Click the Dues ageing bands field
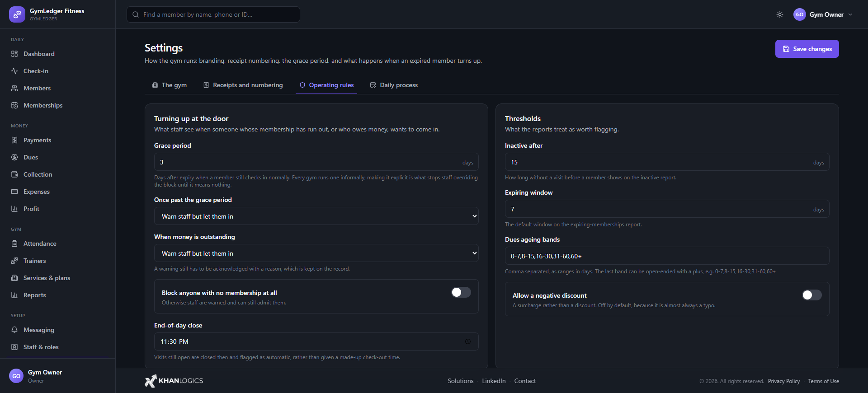Screen dimensions: 868x393 667,256
